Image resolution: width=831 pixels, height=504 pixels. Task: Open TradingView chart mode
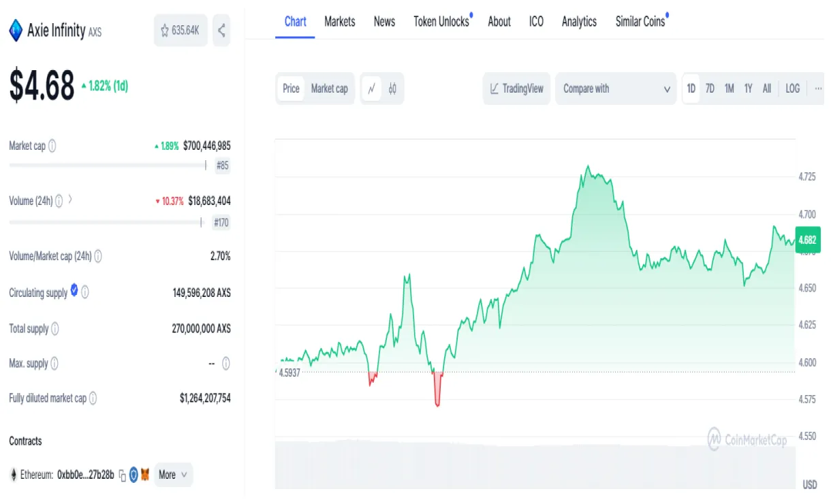click(516, 88)
